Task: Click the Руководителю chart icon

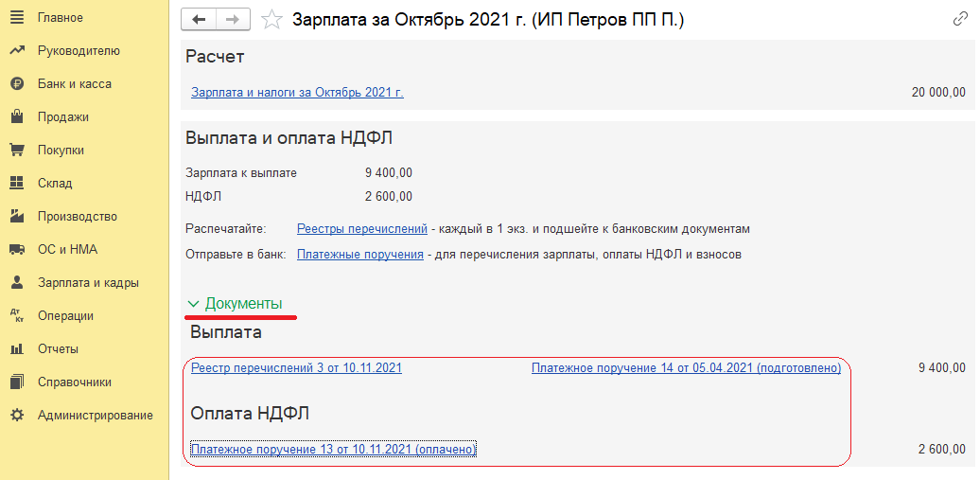Action: tap(16, 51)
